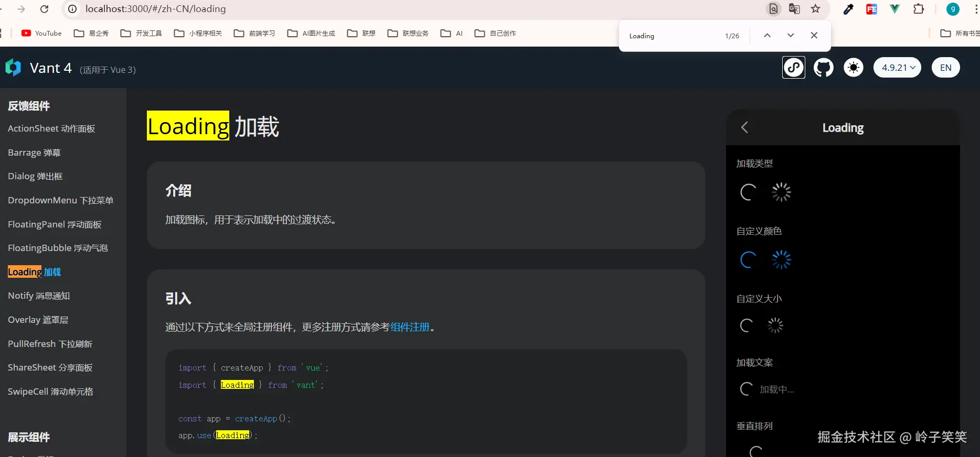Screen dimensions: 980x457
Task: Open the AI图片生成 bookmark folder
Action: [311, 33]
